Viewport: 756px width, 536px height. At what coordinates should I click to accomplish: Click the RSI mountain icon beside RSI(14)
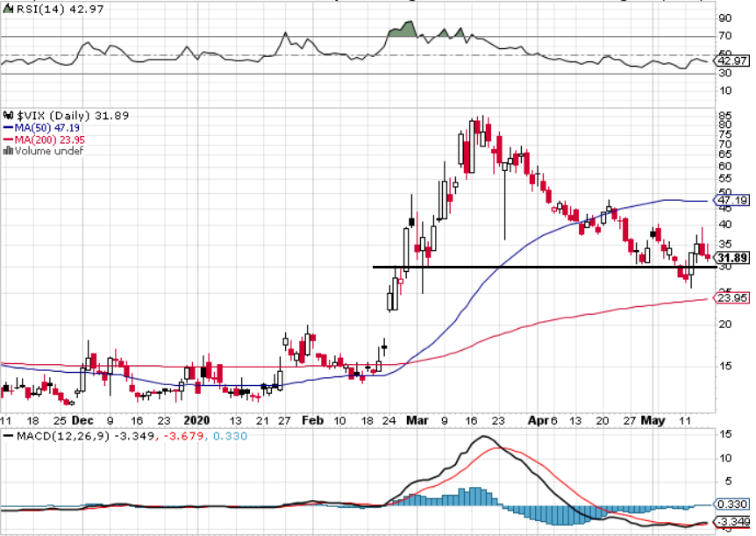[9, 9]
